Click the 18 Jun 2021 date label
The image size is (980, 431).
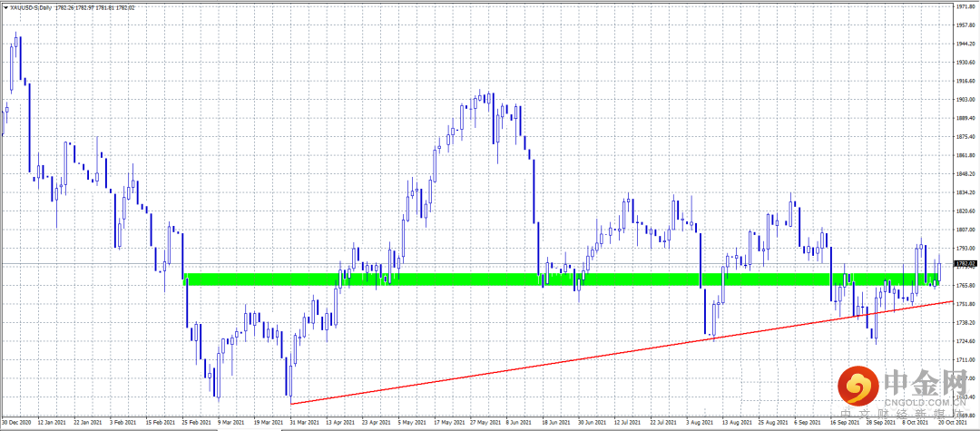557,423
